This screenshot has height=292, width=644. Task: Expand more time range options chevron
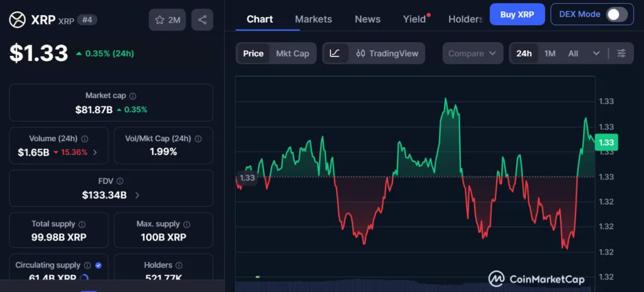point(596,53)
